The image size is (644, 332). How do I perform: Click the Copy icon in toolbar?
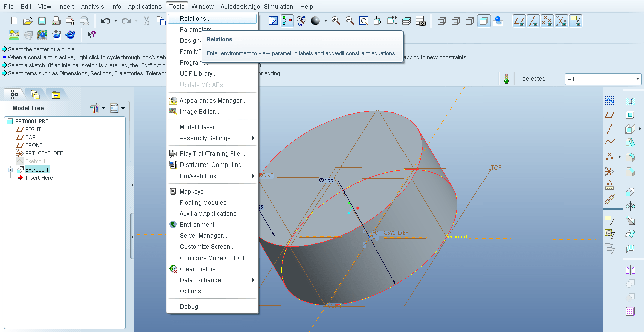tap(160, 21)
